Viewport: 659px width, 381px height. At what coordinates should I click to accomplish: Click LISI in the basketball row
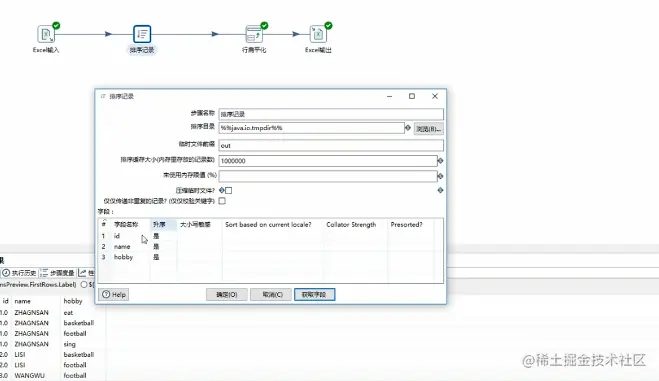click(x=20, y=355)
